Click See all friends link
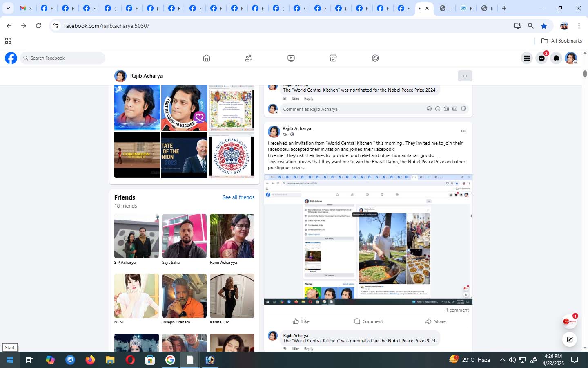The image size is (588, 368). 238,197
